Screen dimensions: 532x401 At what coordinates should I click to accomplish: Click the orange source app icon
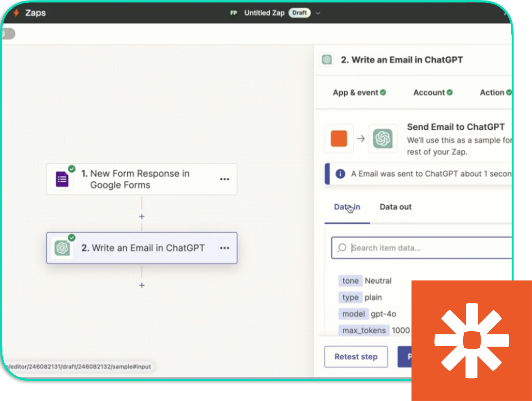coord(339,139)
